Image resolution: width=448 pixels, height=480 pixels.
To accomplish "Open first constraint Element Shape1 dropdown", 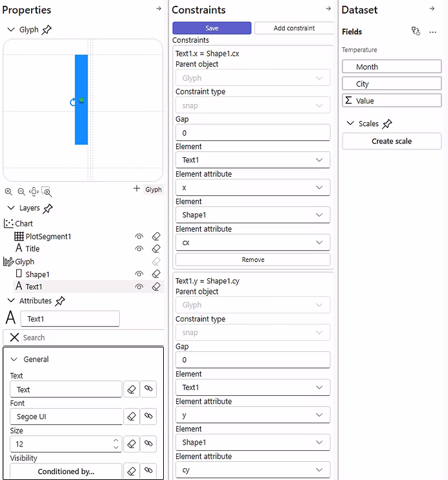I will [252, 215].
